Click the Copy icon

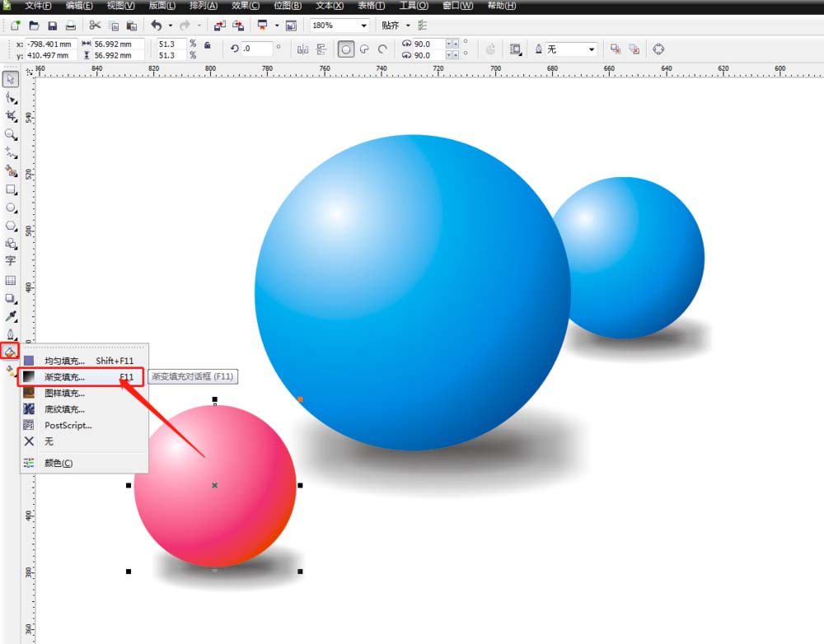coord(114,26)
